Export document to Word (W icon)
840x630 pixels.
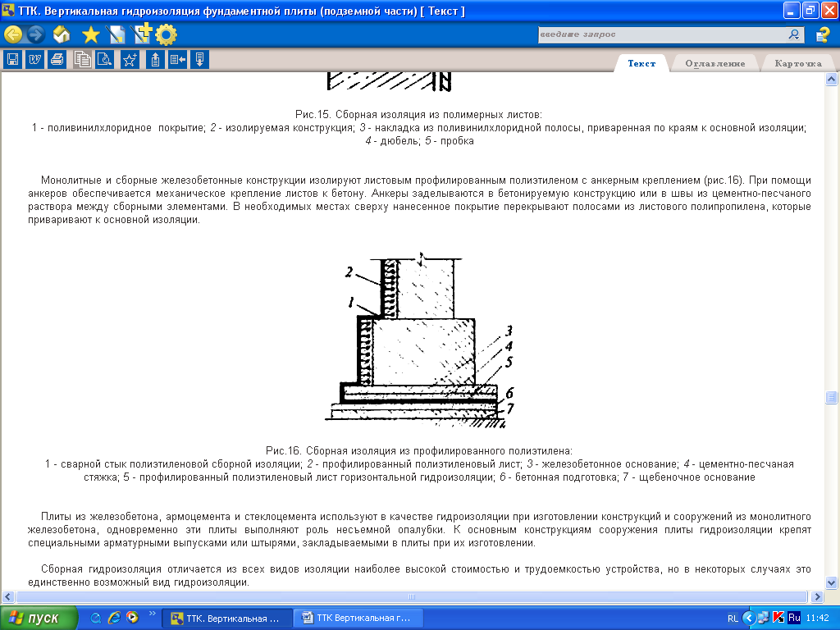coord(34,59)
